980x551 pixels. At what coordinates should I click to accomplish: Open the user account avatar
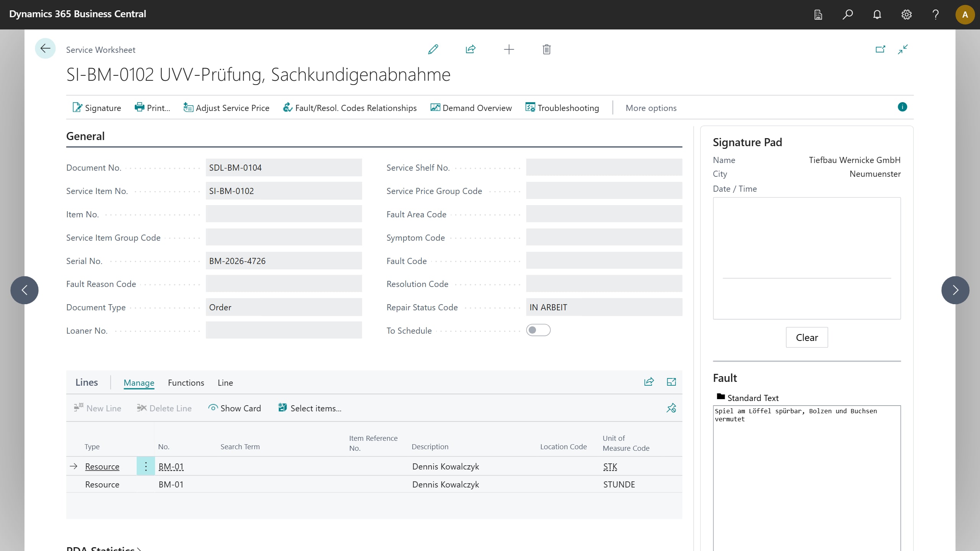965,15
